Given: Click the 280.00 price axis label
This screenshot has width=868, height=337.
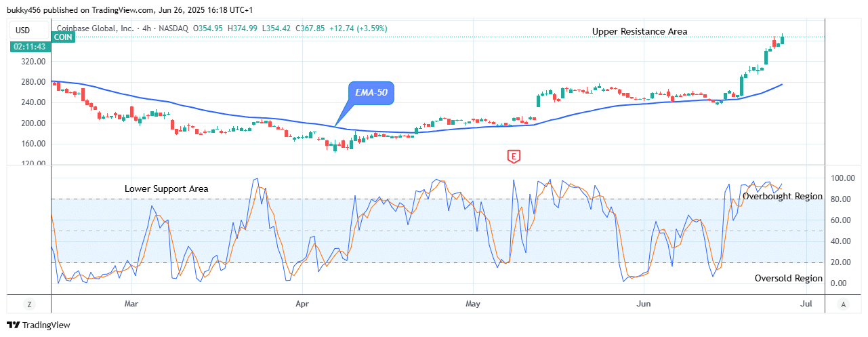Looking at the screenshot, I should pyautogui.click(x=34, y=82).
